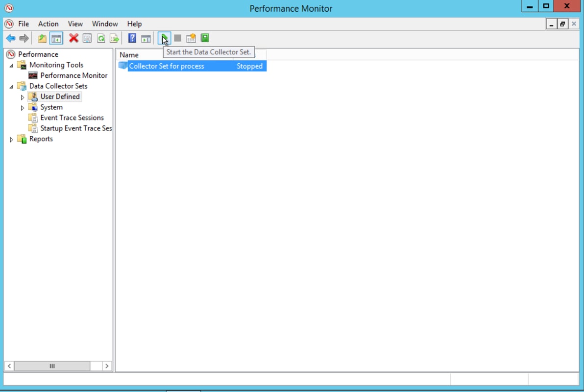Open the Action menu

click(x=49, y=24)
